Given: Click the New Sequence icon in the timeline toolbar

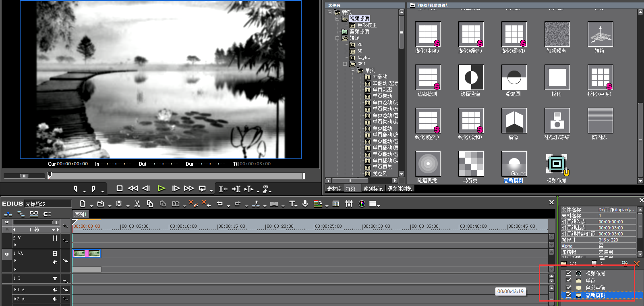Looking at the screenshot, I should (83, 204).
